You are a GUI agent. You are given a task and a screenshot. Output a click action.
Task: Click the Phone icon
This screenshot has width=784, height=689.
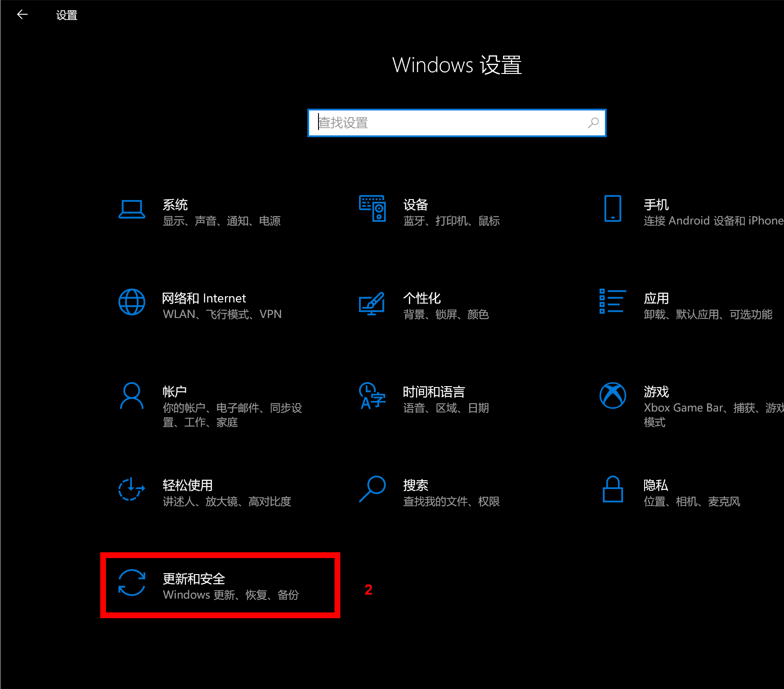coord(613,208)
